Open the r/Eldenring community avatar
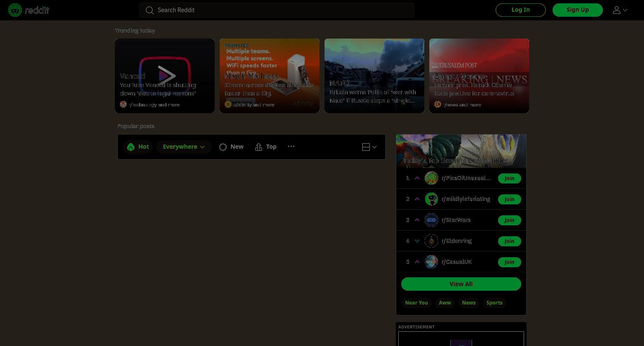The height and width of the screenshot is (346, 644). pyautogui.click(x=431, y=241)
